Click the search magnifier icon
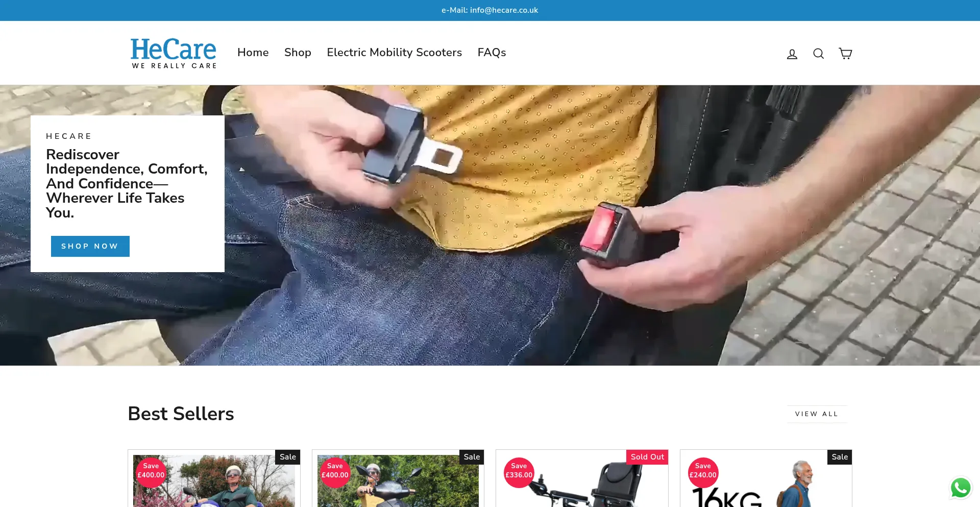Viewport: 980px width, 507px height. point(818,54)
